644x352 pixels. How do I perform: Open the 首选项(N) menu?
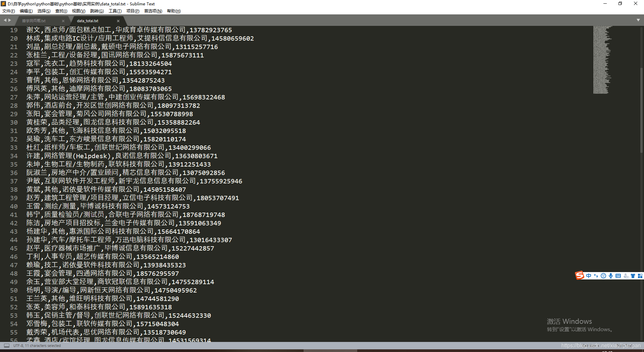pyautogui.click(x=153, y=11)
